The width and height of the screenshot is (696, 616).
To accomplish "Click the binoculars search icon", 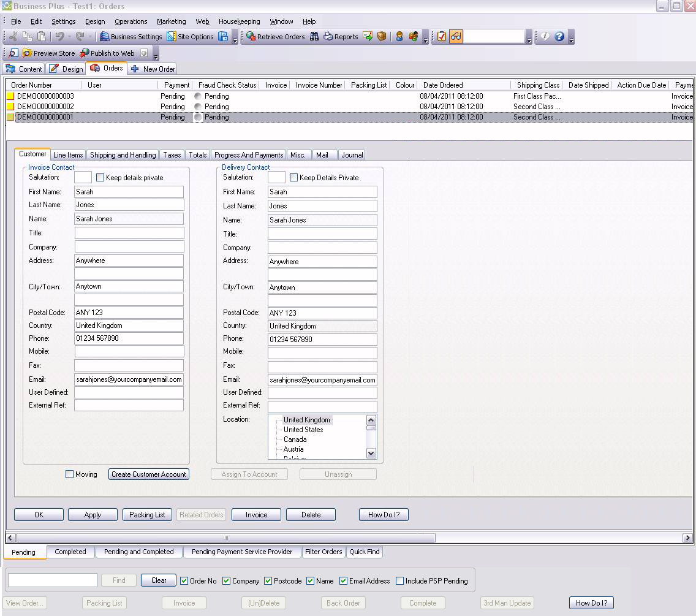I will pyautogui.click(x=314, y=37).
